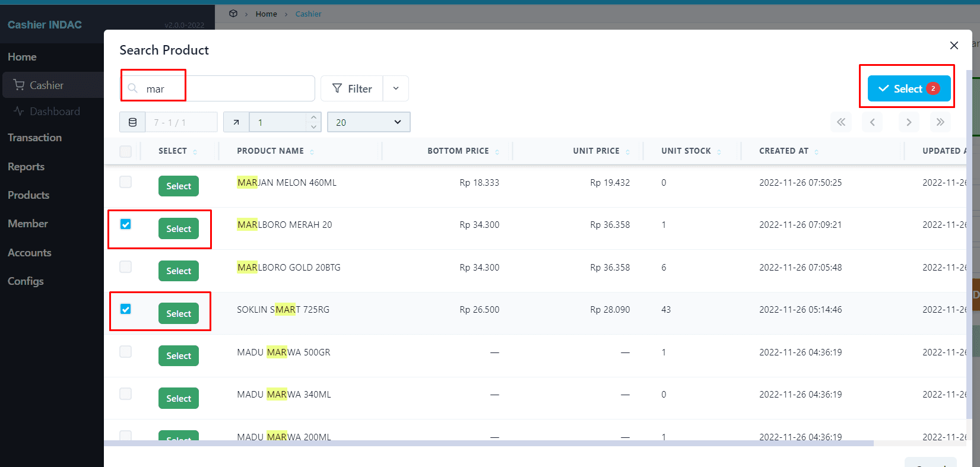Go to previous page arrow
This screenshot has width=980, height=467.
[872, 122]
